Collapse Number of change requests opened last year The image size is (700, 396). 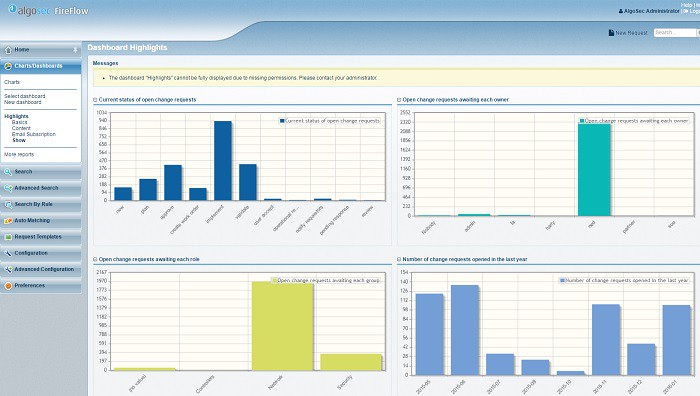pyautogui.click(x=399, y=259)
